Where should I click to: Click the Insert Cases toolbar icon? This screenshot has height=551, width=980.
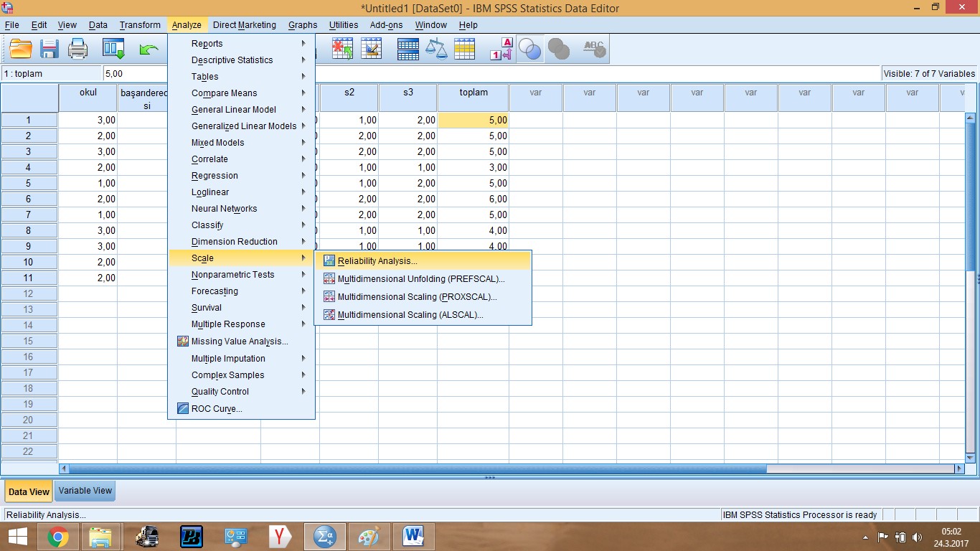(x=342, y=49)
